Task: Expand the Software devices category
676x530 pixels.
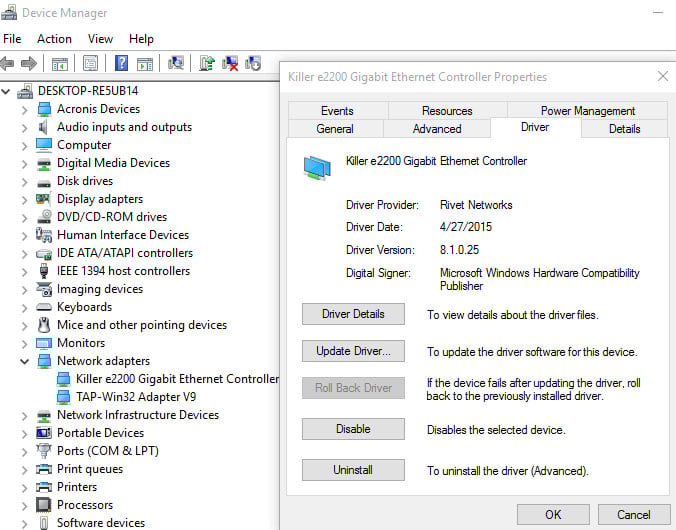Action: click(x=24, y=524)
